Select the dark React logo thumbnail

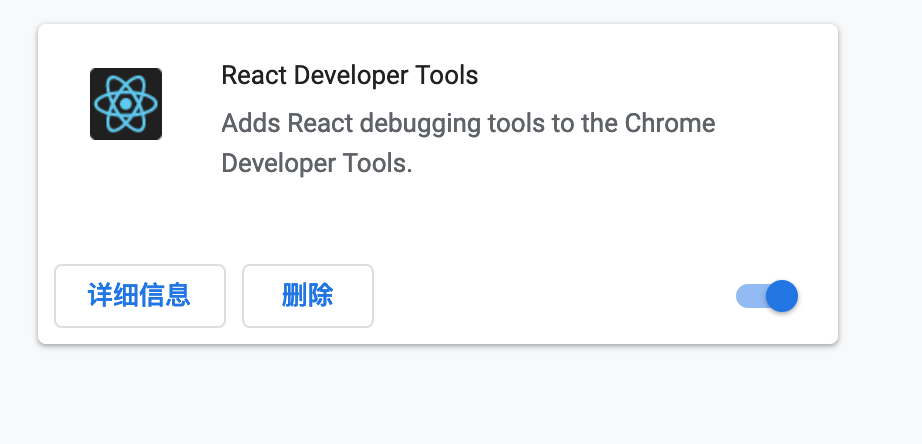[126, 104]
